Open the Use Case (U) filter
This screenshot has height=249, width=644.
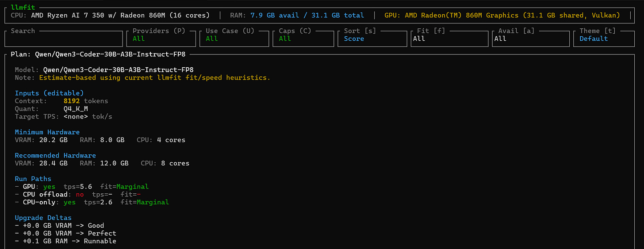tap(234, 38)
